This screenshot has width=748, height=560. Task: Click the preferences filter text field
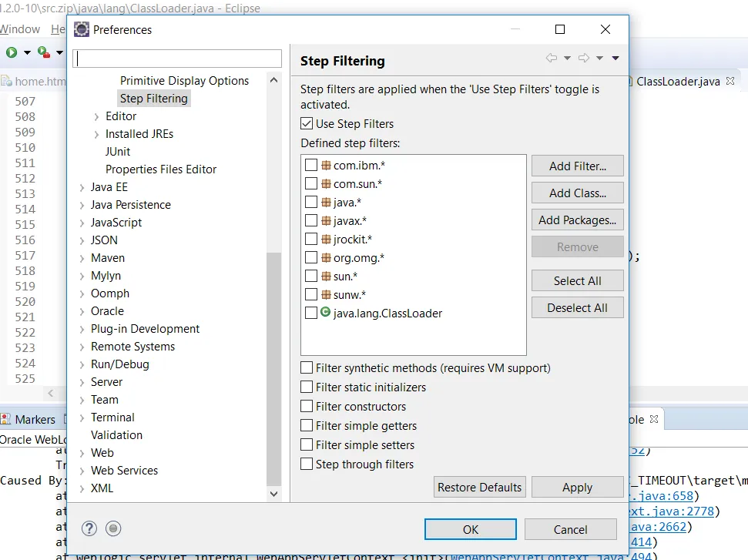(x=177, y=59)
